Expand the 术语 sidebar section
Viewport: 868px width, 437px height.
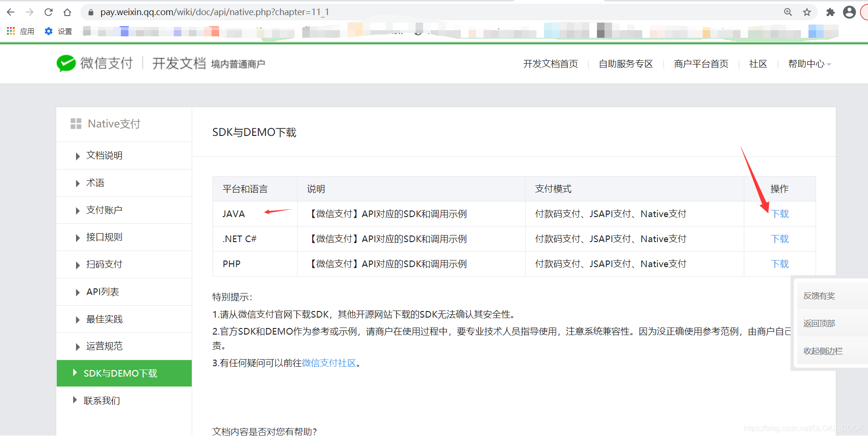coord(124,183)
